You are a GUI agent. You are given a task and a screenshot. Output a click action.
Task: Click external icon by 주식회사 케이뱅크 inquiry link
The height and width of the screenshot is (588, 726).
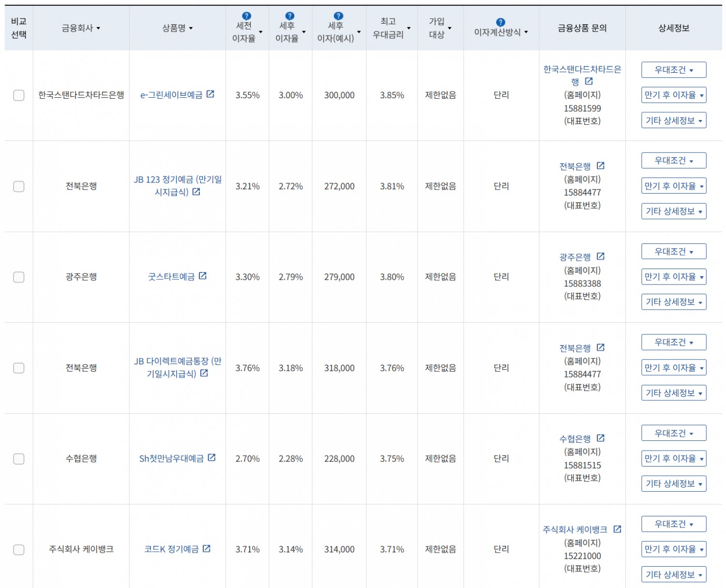tap(617, 529)
